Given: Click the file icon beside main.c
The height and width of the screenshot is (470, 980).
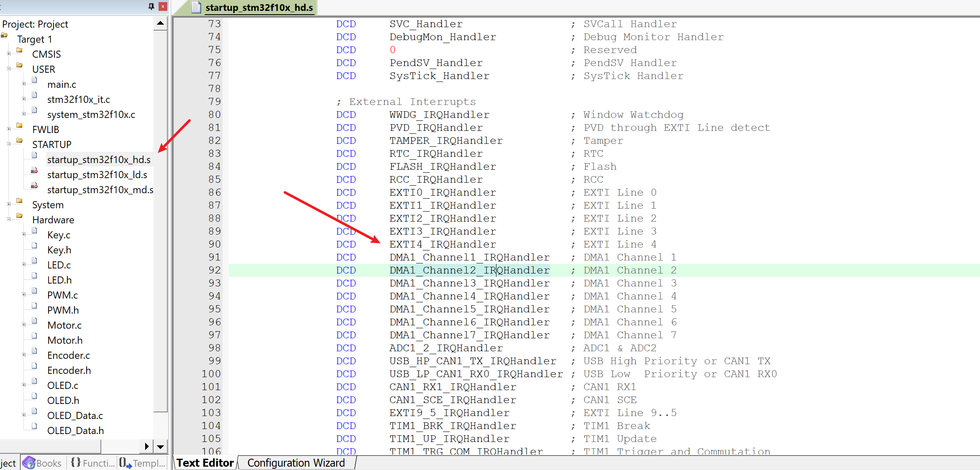Looking at the screenshot, I should coord(34,80).
